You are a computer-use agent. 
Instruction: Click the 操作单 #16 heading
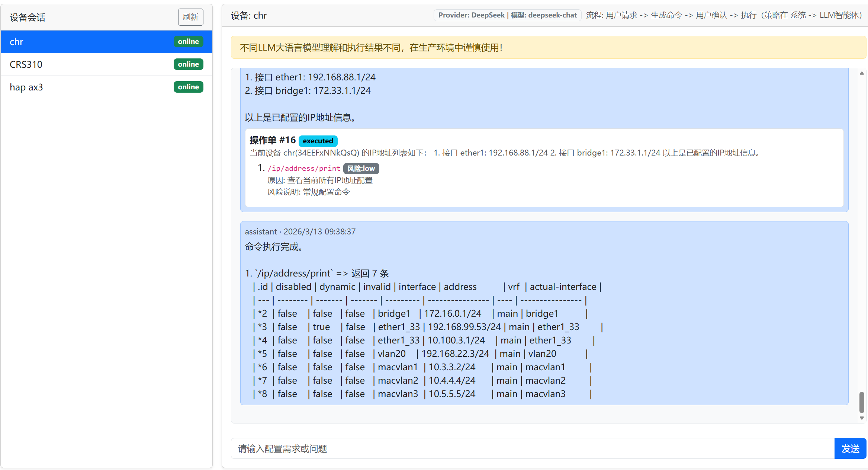point(272,140)
